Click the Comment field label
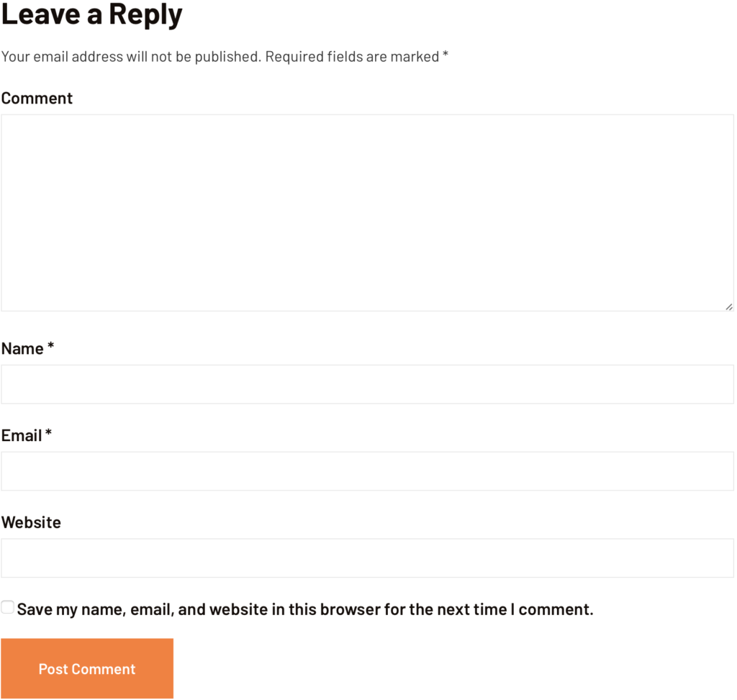737x700 pixels. 37,99
